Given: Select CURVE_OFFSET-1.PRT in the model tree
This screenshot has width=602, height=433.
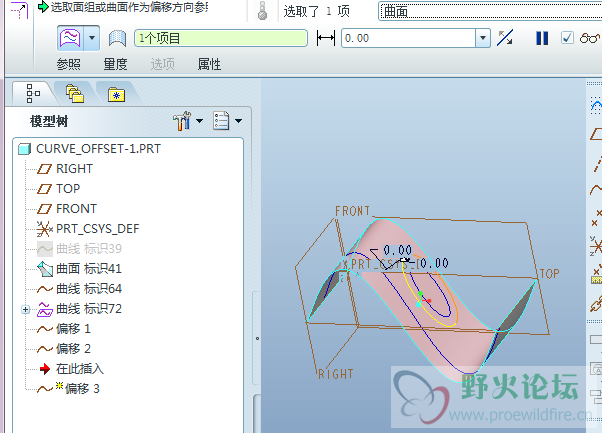Looking at the screenshot, I should (x=98, y=149).
